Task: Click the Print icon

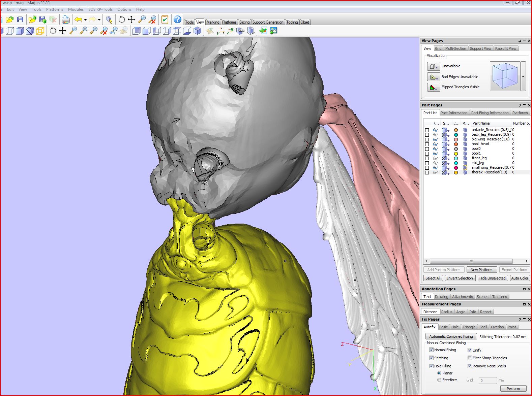Action: point(65,20)
